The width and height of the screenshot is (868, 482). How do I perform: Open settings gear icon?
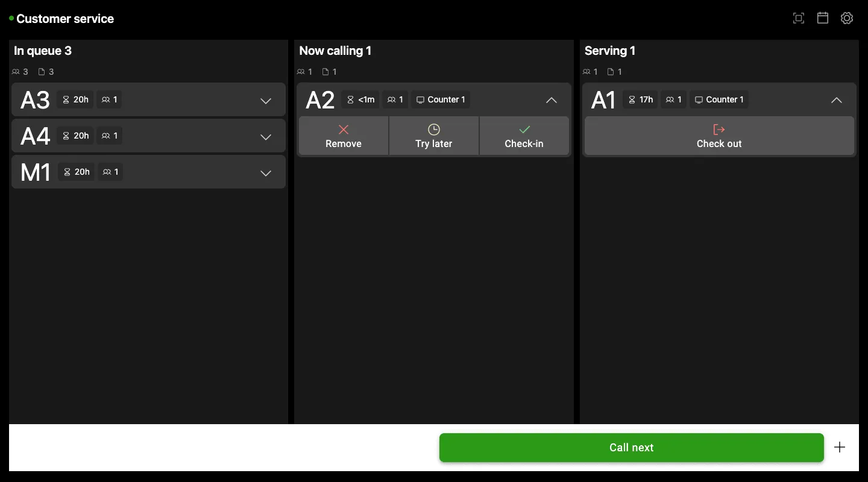point(847,18)
